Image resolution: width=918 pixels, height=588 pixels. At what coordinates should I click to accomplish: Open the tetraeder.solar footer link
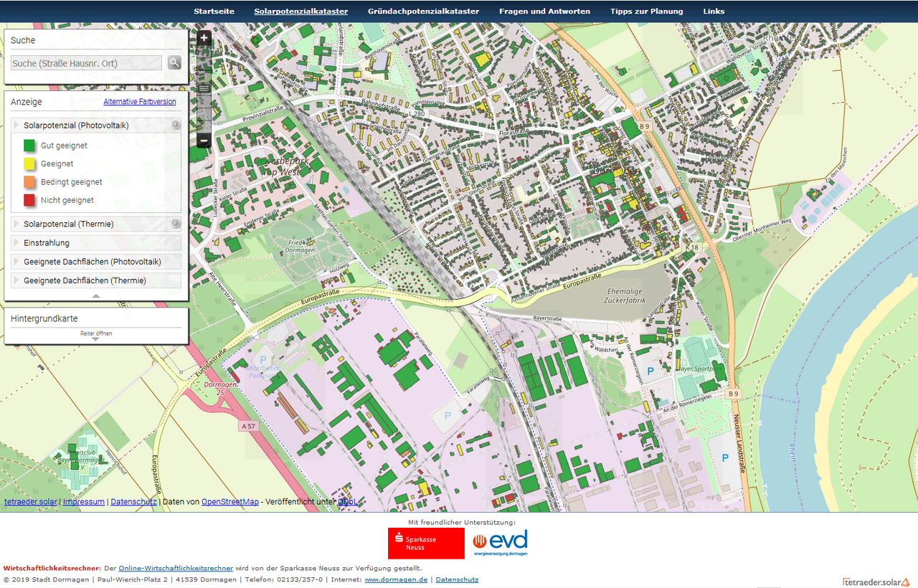coord(30,502)
